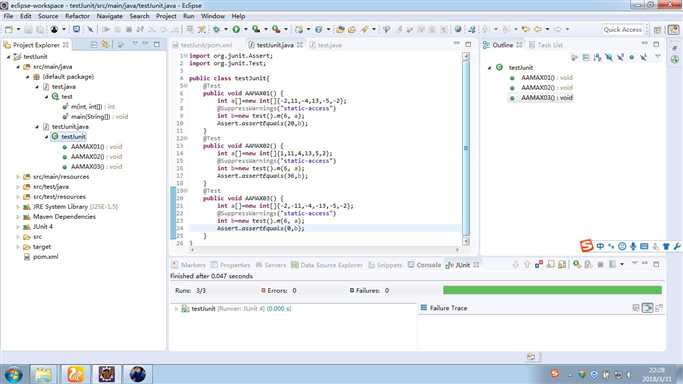Click Rerun Failed Tests First icon in JUnit
The height and width of the screenshot is (384, 683).
588,264
